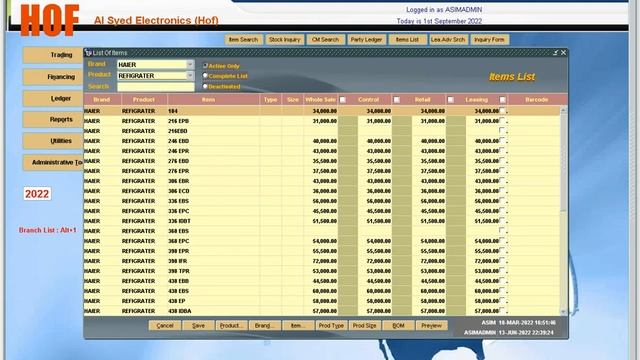Click the Type column header
Screen dimensions: 640x360
(x=270, y=100)
